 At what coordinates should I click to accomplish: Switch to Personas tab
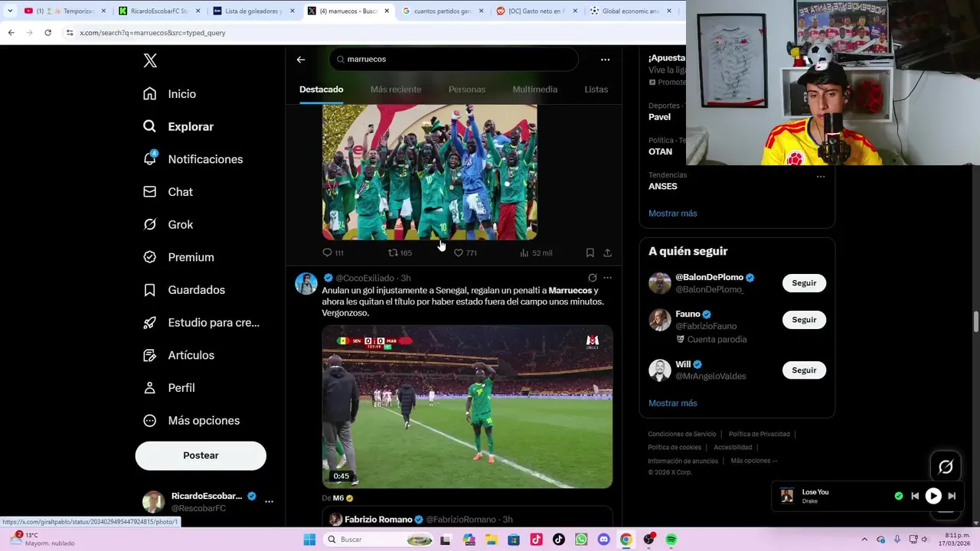467,90
